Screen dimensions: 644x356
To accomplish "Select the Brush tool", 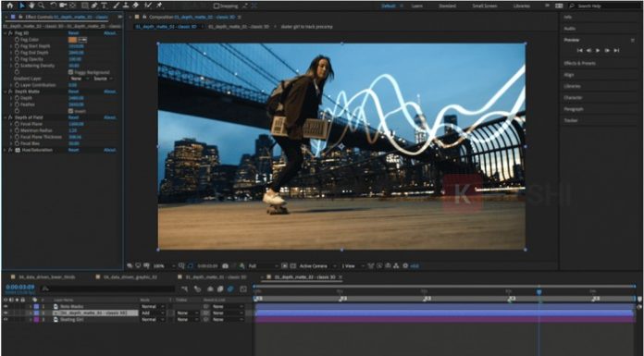I will click(117, 6).
